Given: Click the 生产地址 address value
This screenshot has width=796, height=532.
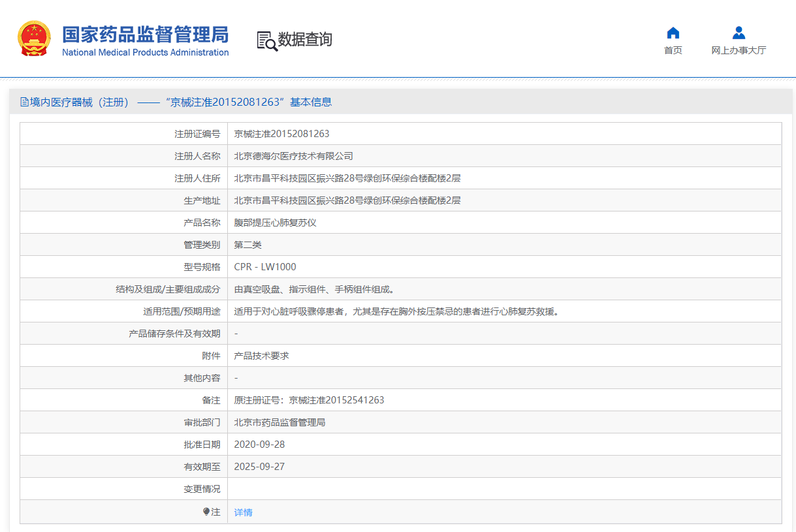Looking at the screenshot, I should pyautogui.click(x=347, y=200).
